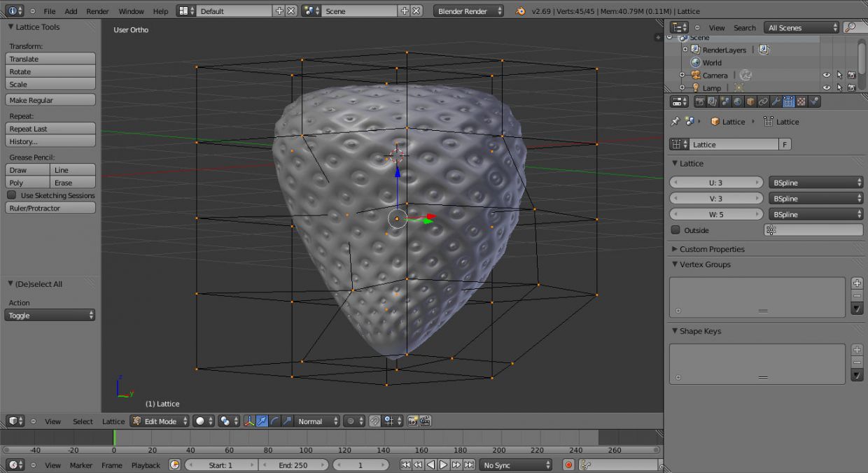Jump to next keyframe

[x=456, y=465]
